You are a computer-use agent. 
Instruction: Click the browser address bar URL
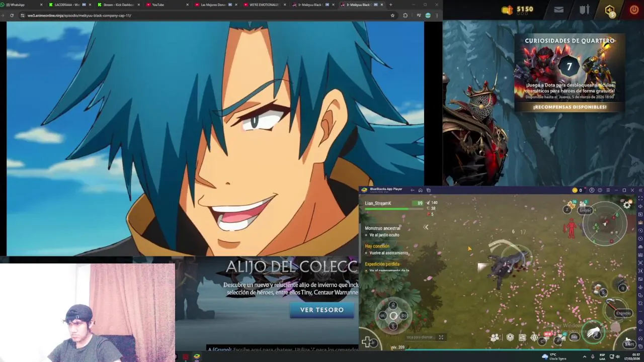(79, 15)
